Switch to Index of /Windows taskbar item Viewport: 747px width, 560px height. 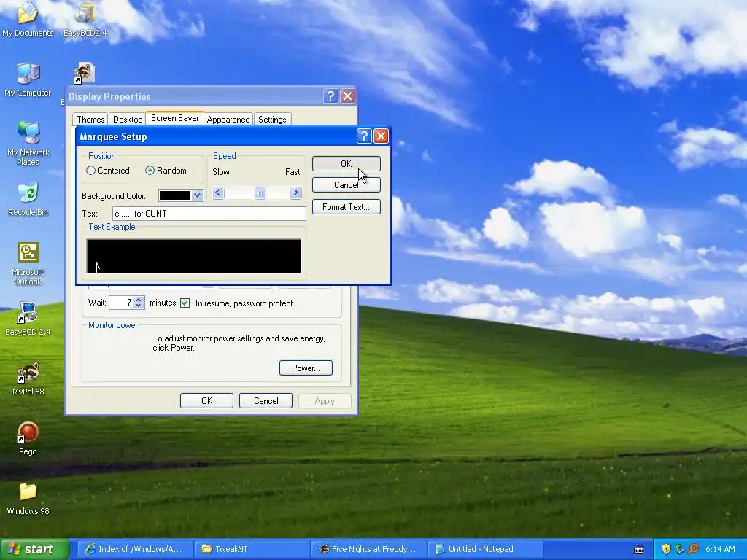pos(134,549)
